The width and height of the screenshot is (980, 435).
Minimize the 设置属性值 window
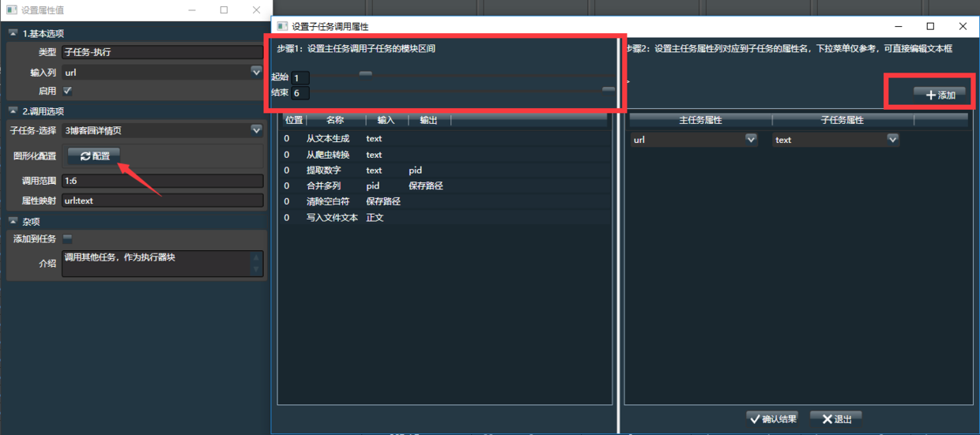coord(192,10)
